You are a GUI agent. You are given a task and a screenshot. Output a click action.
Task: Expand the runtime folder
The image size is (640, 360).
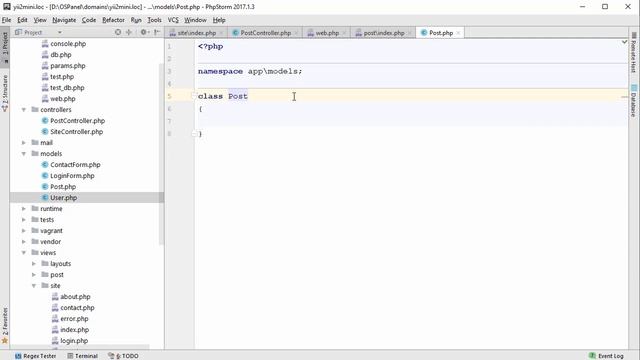click(x=24, y=209)
